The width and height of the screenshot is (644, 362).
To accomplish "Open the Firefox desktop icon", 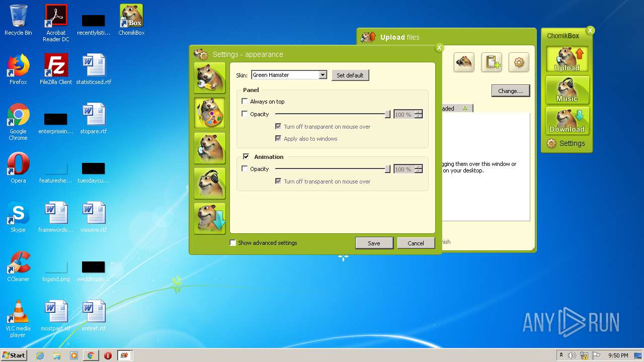I will click(x=18, y=69).
